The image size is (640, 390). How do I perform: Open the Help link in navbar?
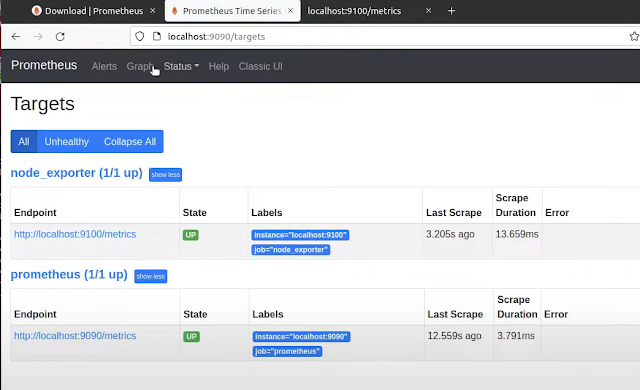coord(219,66)
